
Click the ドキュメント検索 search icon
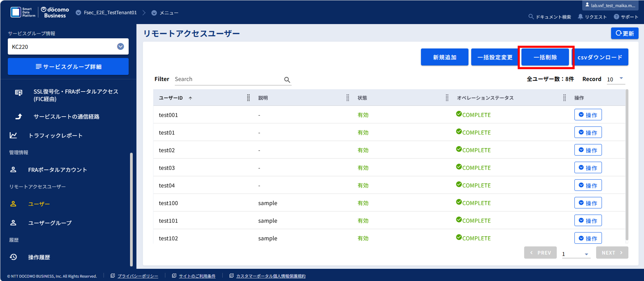pyautogui.click(x=531, y=17)
